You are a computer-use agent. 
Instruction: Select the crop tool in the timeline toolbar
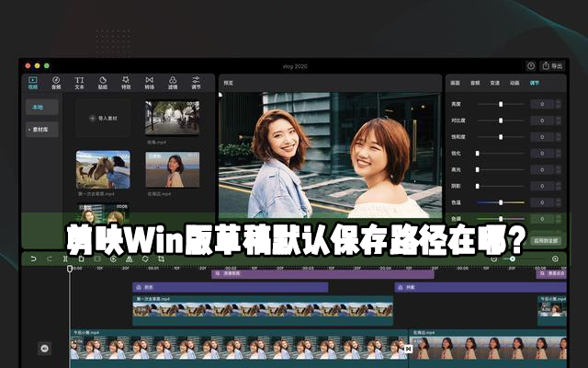click(162, 259)
